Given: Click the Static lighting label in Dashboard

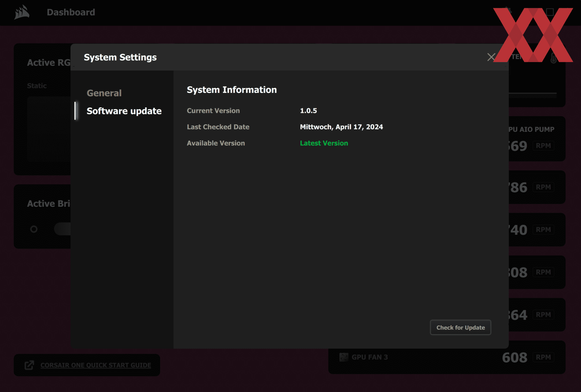Looking at the screenshot, I should (x=37, y=86).
